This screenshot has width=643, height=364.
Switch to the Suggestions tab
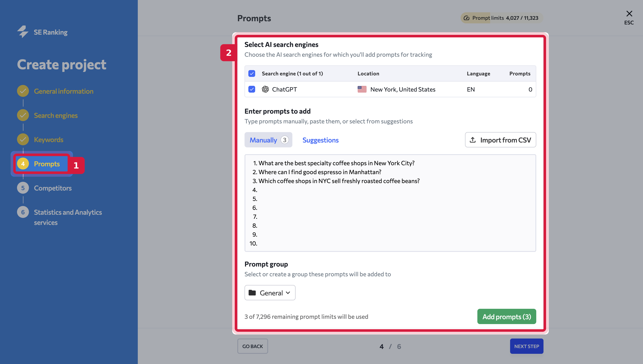coord(320,140)
